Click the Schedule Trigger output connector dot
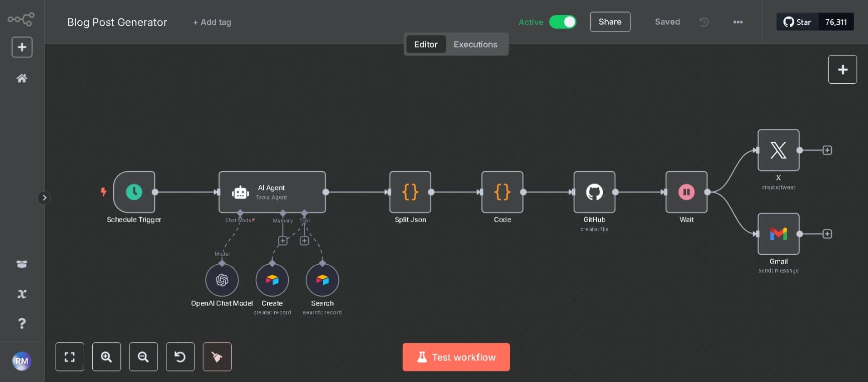The height and width of the screenshot is (382, 868). pyautogui.click(x=155, y=192)
